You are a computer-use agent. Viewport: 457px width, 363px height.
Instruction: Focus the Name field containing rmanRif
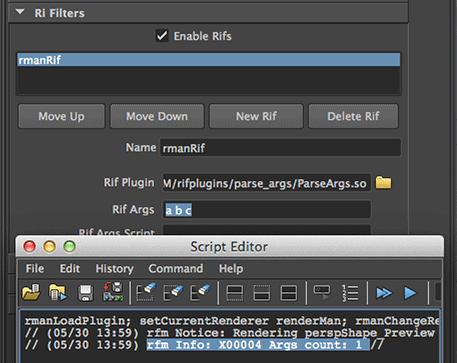click(x=280, y=148)
